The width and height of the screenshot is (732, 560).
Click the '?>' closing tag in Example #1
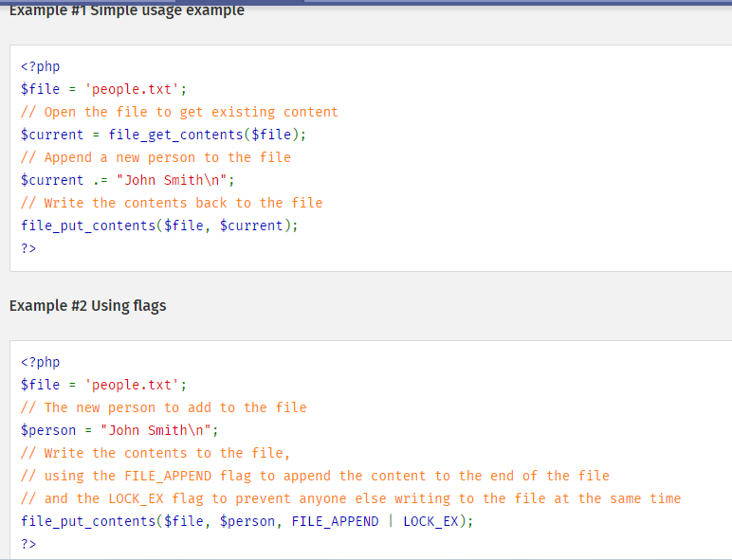pos(28,248)
